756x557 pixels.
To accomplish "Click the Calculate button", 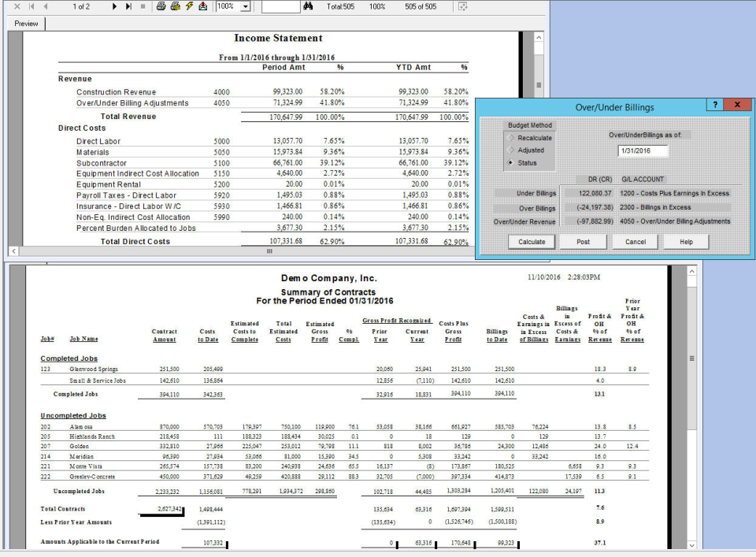I will 532,242.
